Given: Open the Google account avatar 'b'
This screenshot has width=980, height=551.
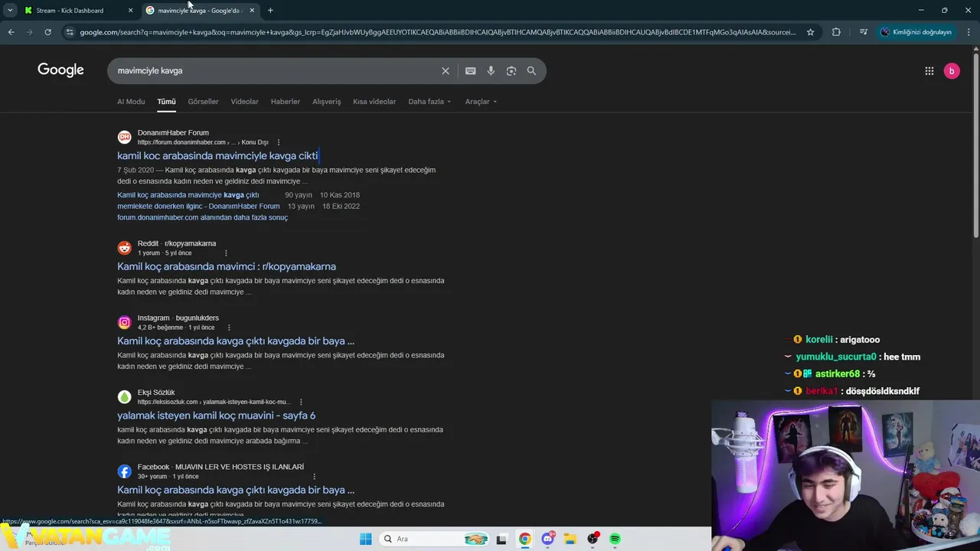Looking at the screenshot, I should (952, 70).
